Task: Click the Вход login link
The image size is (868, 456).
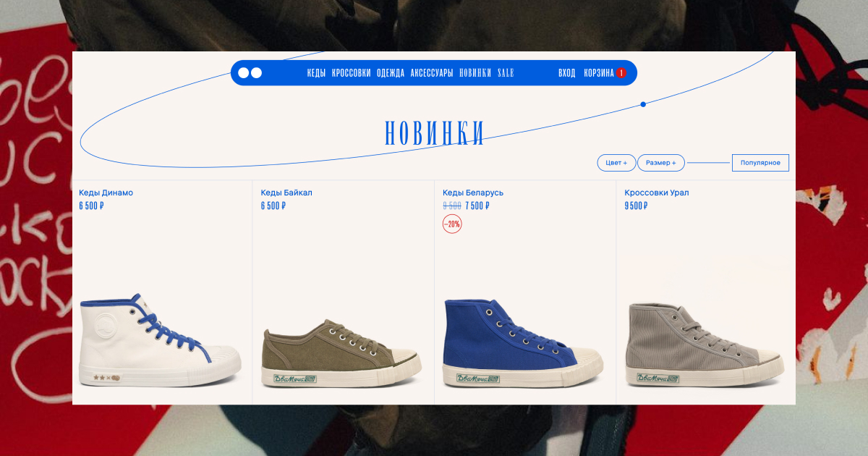Action: [567, 73]
